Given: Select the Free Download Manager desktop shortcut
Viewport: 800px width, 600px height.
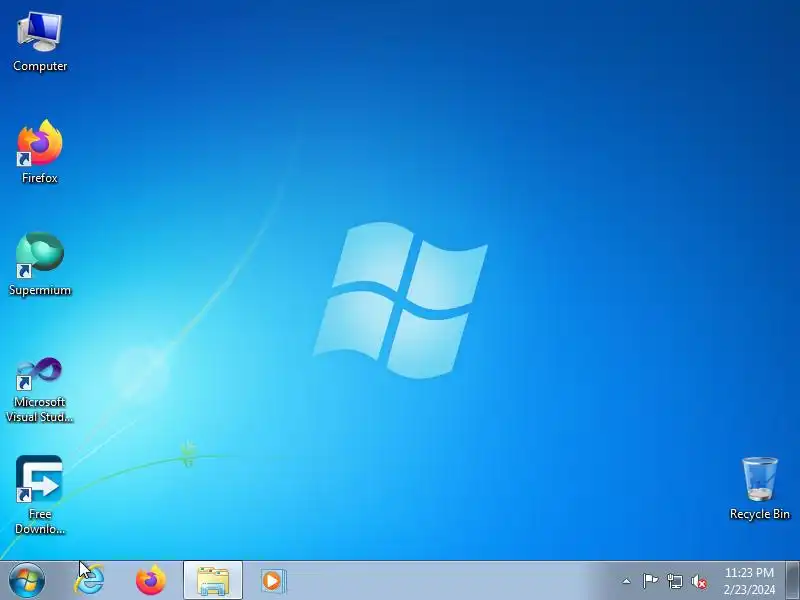Looking at the screenshot, I should (40, 495).
